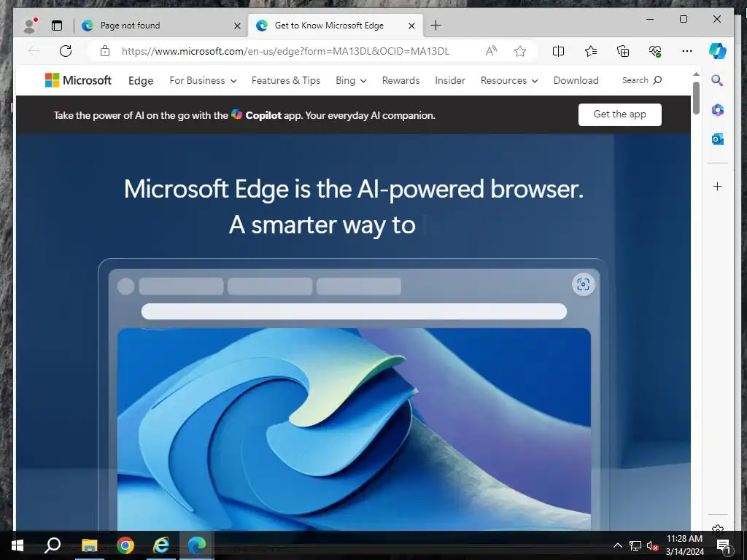Expand the For Business dropdown
Viewport: 747px width, 560px height.
point(203,80)
